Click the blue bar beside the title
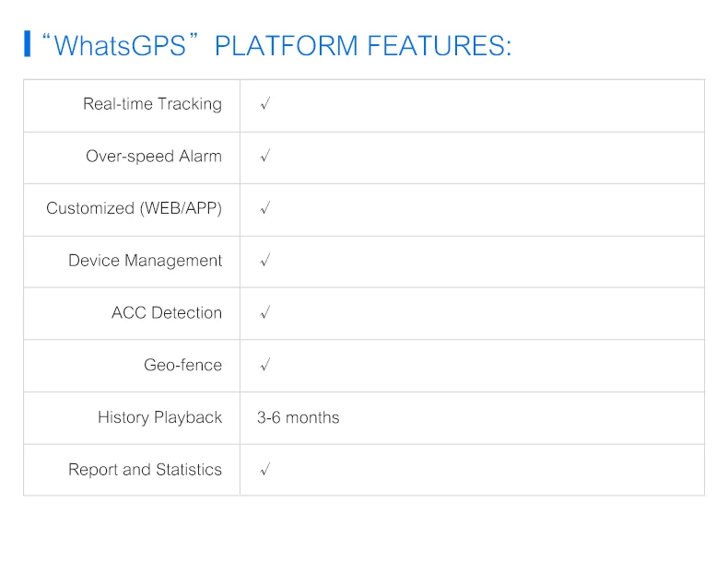 tap(28, 43)
